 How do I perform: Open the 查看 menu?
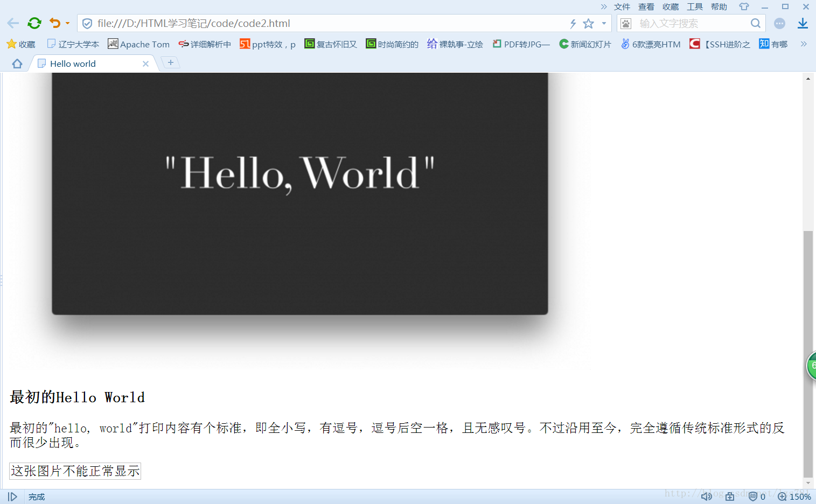pyautogui.click(x=646, y=7)
